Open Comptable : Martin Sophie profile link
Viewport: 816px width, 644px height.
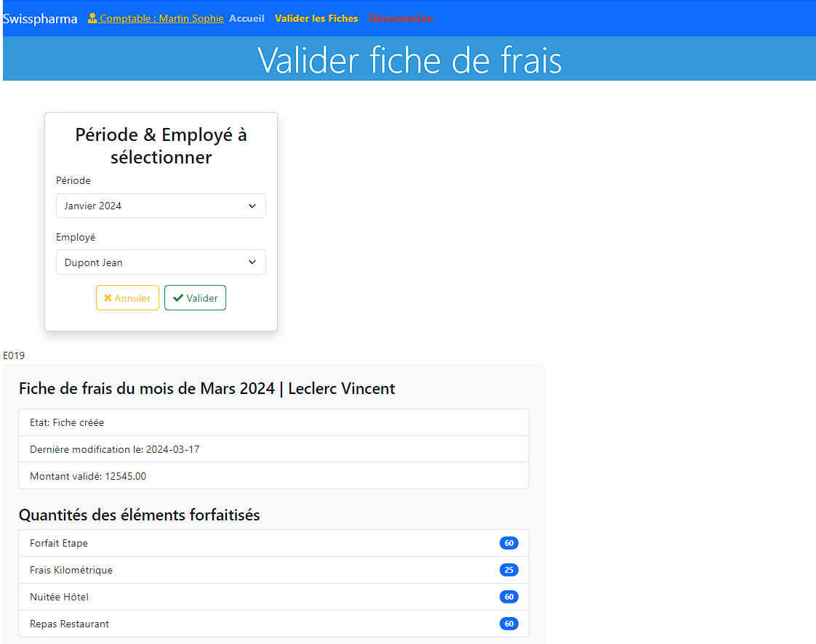[161, 18]
